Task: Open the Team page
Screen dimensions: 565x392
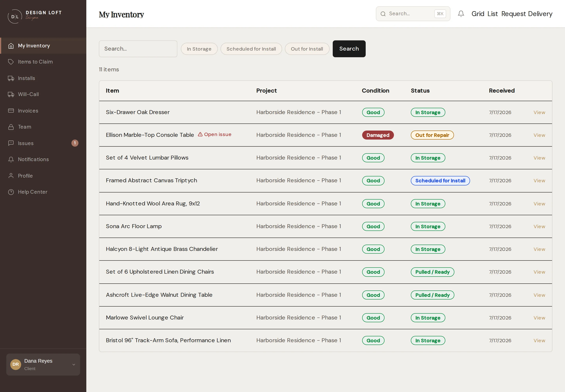Action: pos(43,127)
